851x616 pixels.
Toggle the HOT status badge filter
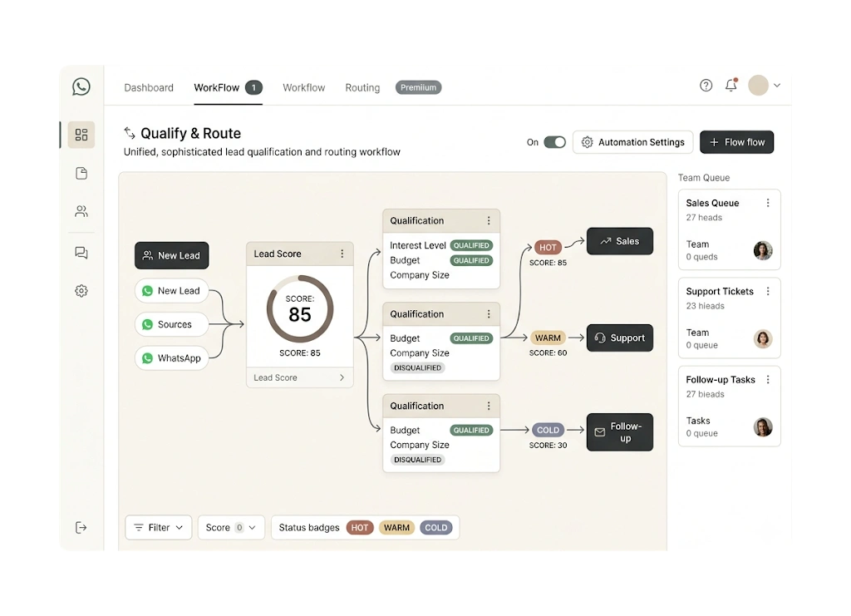(x=360, y=528)
